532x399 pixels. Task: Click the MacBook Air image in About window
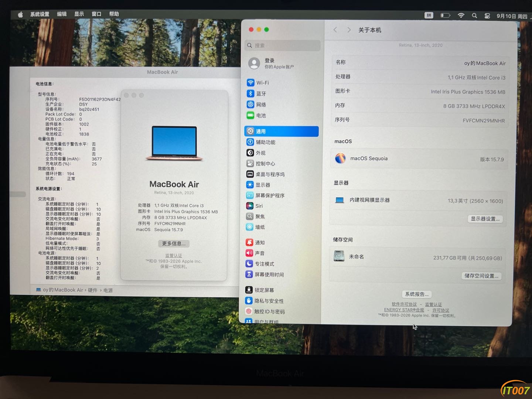[x=174, y=143]
